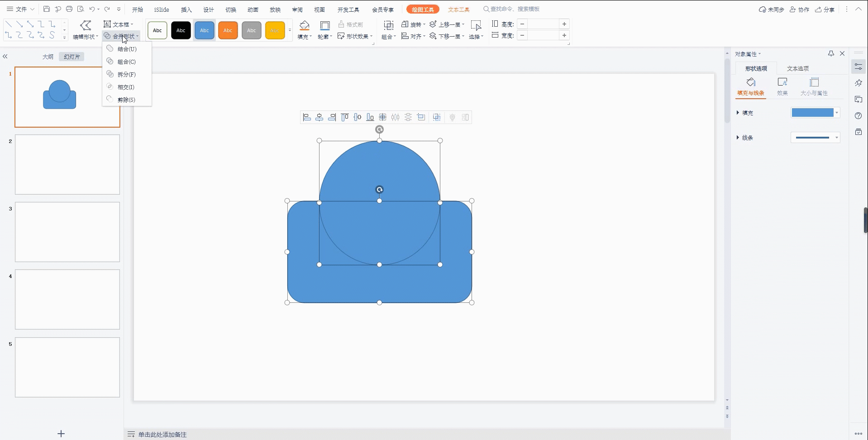Select slide 3 thumbnail
This screenshot has height=440, width=868.
[x=67, y=232]
